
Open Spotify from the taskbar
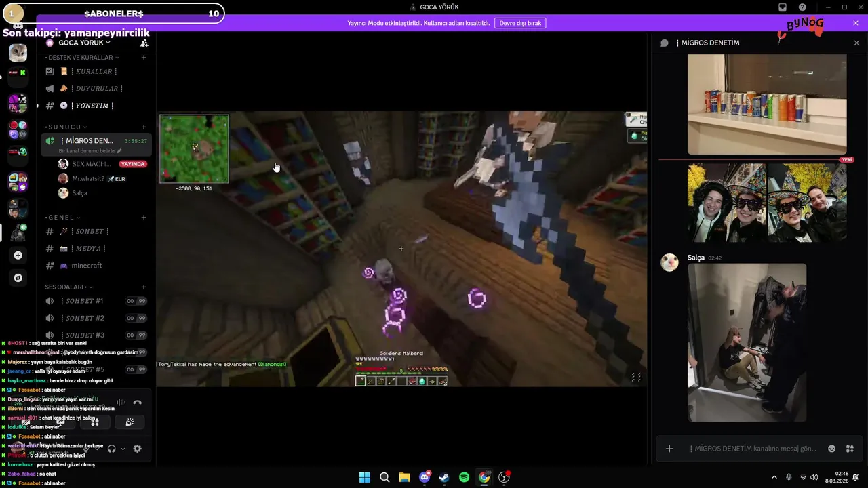(x=464, y=477)
